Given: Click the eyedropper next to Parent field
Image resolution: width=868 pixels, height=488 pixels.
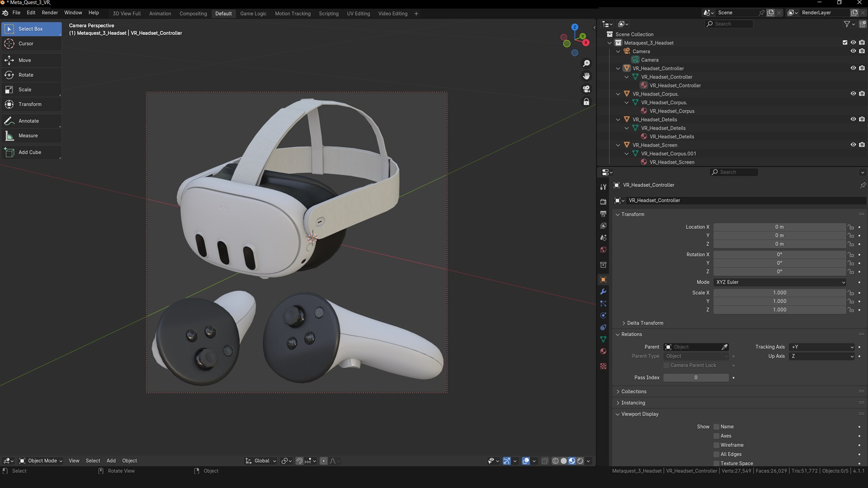Looking at the screenshot, I should point(724,347).
